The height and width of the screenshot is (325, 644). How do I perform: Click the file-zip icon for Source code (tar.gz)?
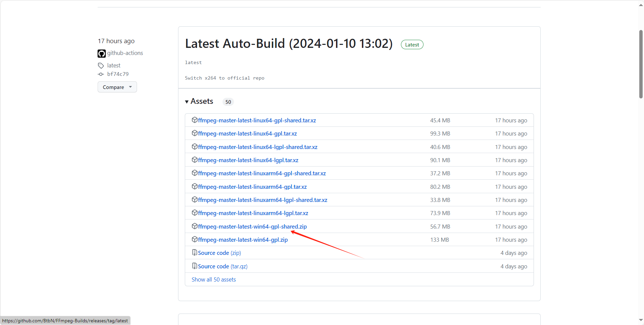[195, 266]
